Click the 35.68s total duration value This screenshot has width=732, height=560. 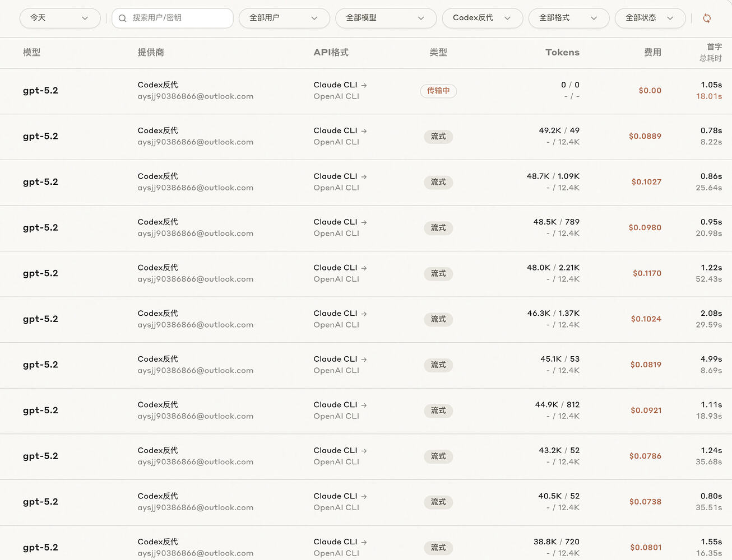[709, 462]
